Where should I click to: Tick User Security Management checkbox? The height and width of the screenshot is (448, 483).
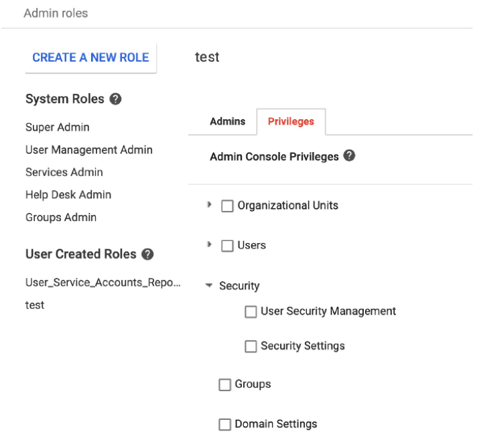click(x=251, y=312)
